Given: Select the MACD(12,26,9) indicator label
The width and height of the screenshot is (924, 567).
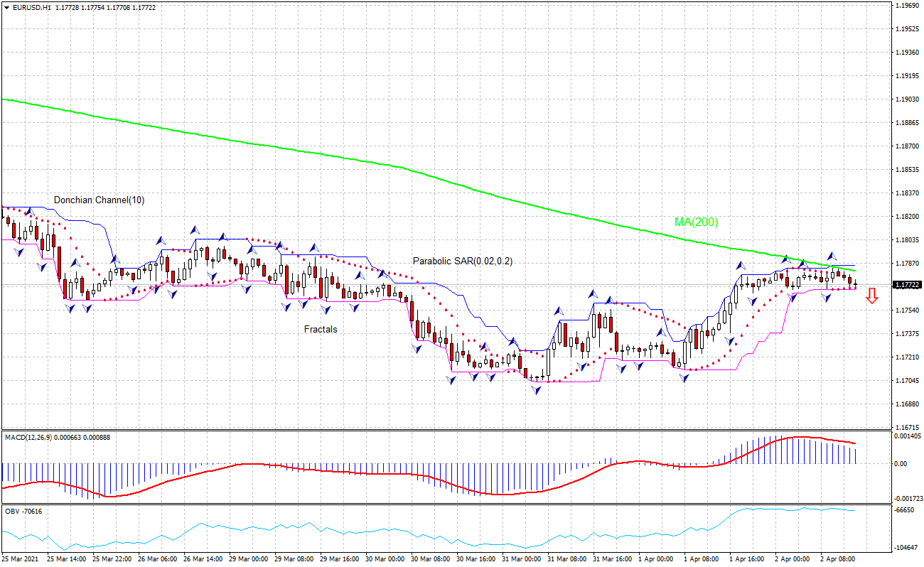Looking at the screenshot, I should click(x=30, y=436).
